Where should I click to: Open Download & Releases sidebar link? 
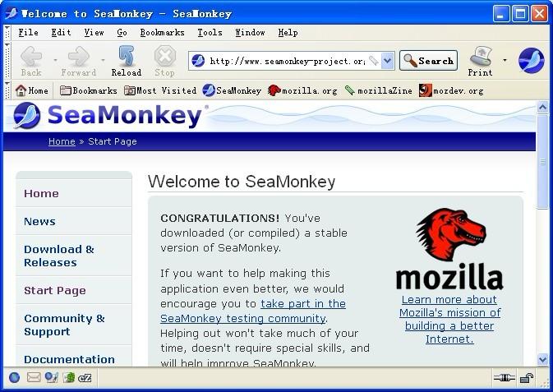coord(59,256)
